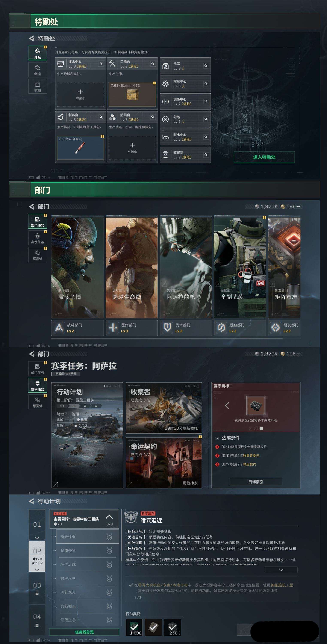Click the 任务线总览 button

84,632
